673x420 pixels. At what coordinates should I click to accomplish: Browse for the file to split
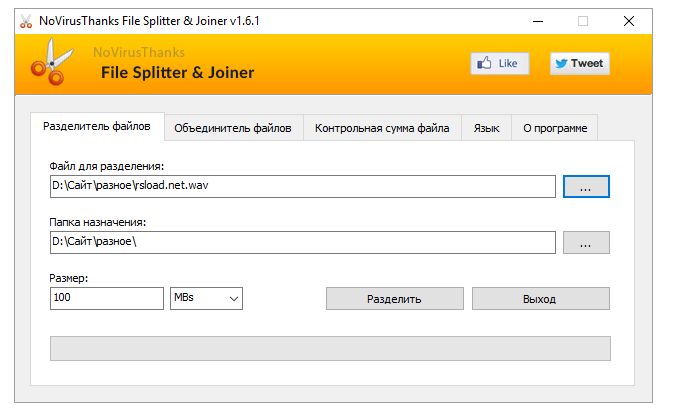coord(586,186)
